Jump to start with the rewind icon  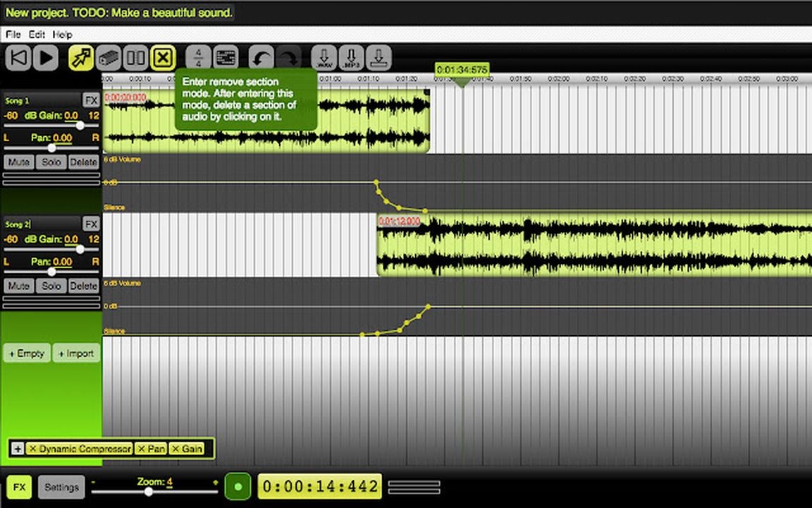coord(18,58)
